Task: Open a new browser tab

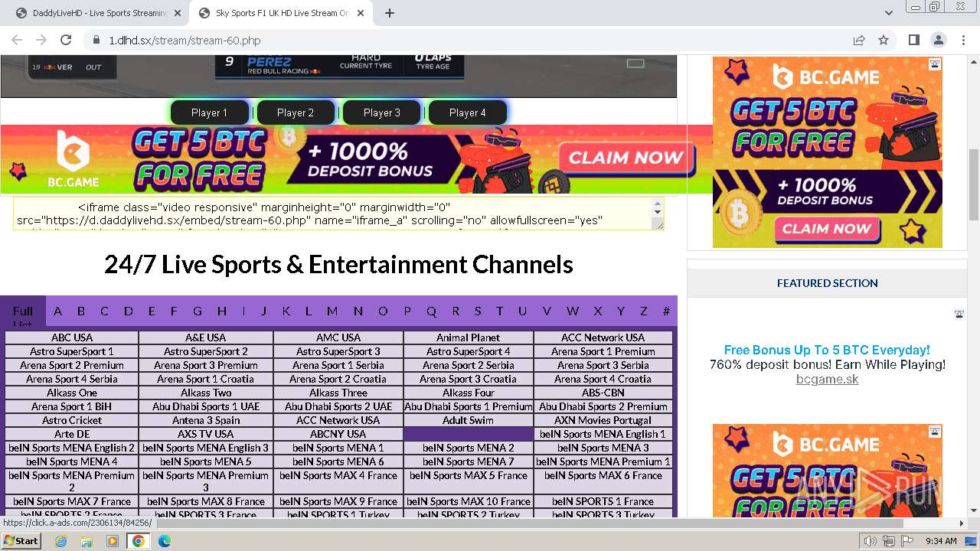Action: (x=390, y=13)
